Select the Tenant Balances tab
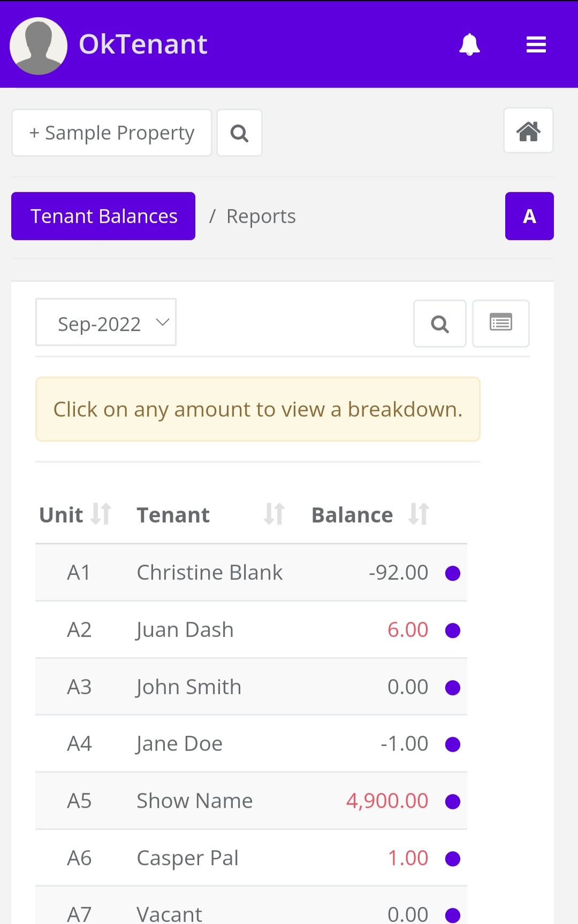Screen dimensions: 578x924 pyautogui.click(x=103, y=216)
